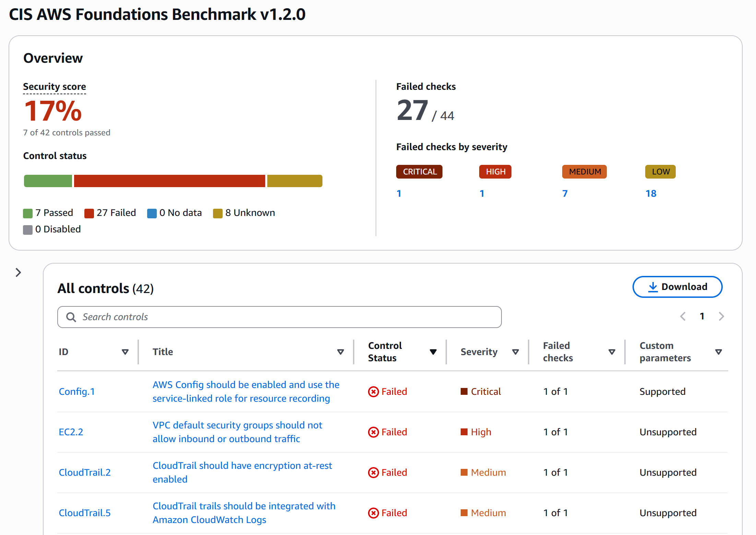This screenshot has width=756, height=535.
Task: Open CloudTrail CloudWatch Logs integration title
Action: coord(244,513)
